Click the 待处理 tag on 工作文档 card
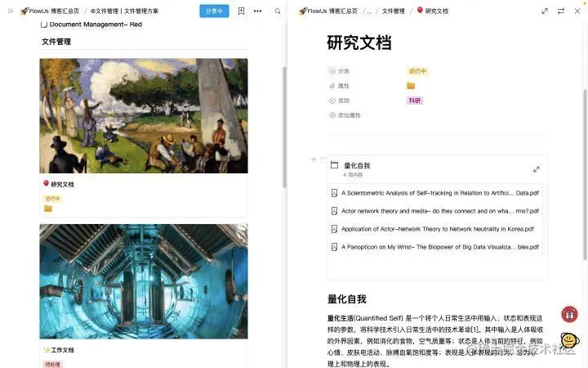 (x=52, y=364)
